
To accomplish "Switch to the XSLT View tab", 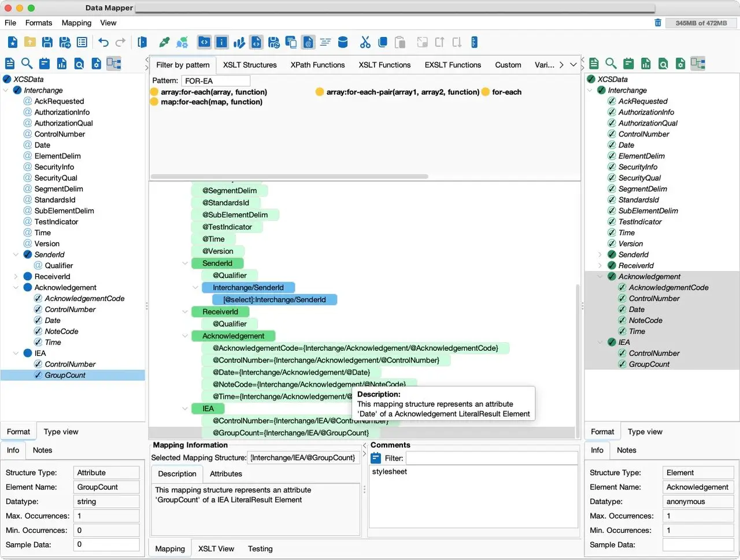I will pos(216,549).
